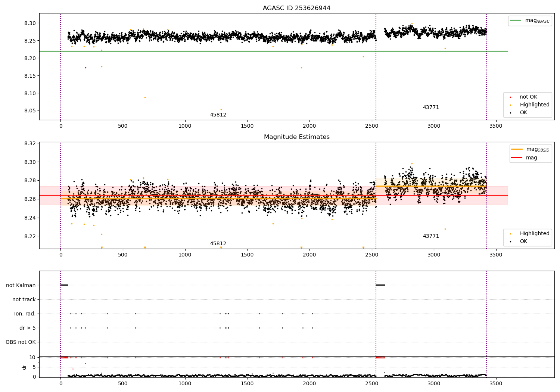
Task: Click the 8.10 y-axis tick label
Action: (x=30, y=93)
